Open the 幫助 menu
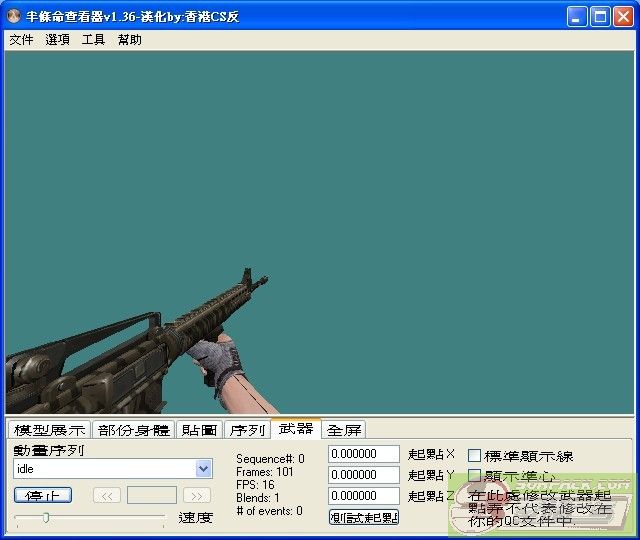This screenshot has width=640, height=540. 129,40
